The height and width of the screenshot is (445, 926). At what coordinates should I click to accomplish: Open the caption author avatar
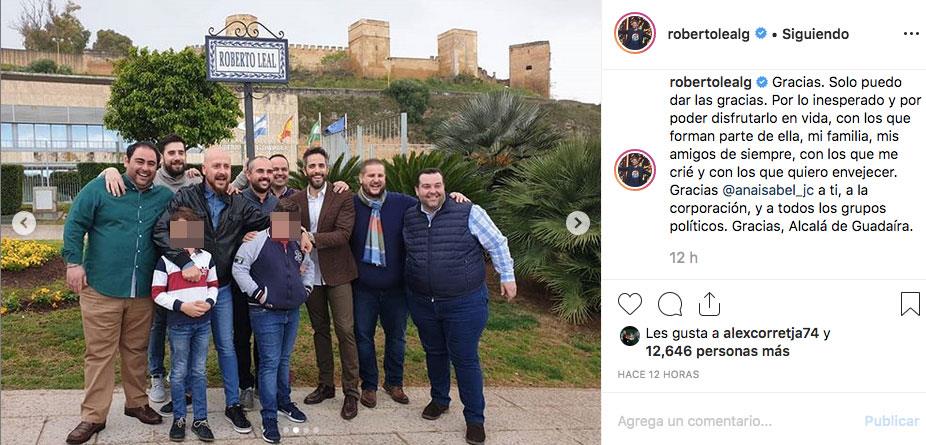pyautogui.click(x=635, y=169)
